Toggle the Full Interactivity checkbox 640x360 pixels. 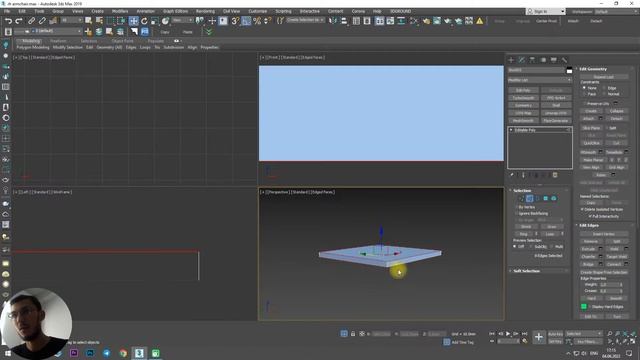pos(590,216)
